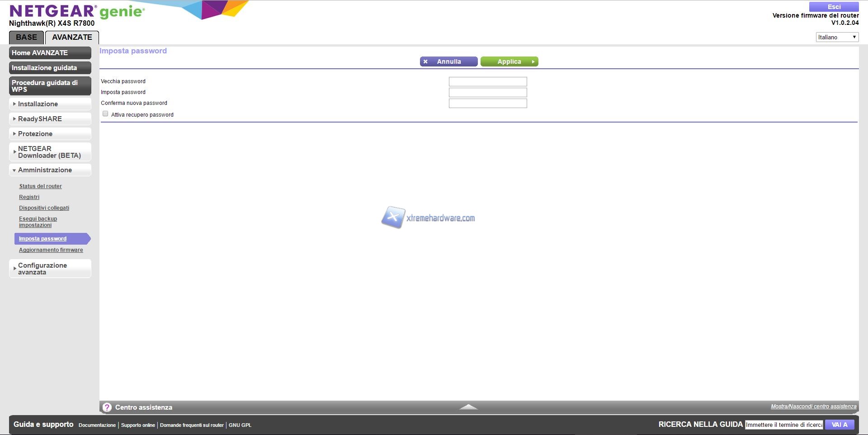868x435 pixels.
Task: Click the help question mark icon
Action: click(107, 407)
